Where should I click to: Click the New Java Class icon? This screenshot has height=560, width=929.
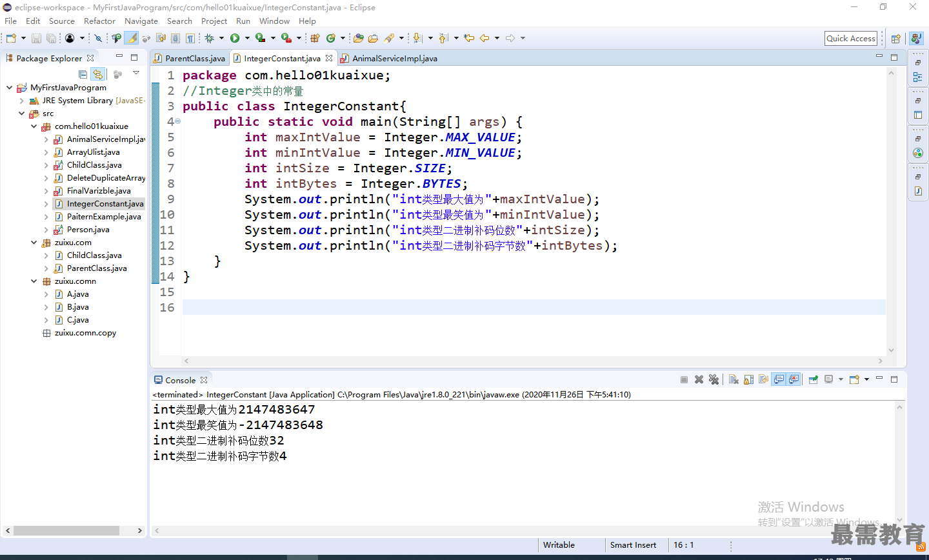pyautogui.click(x=331, y=38)
